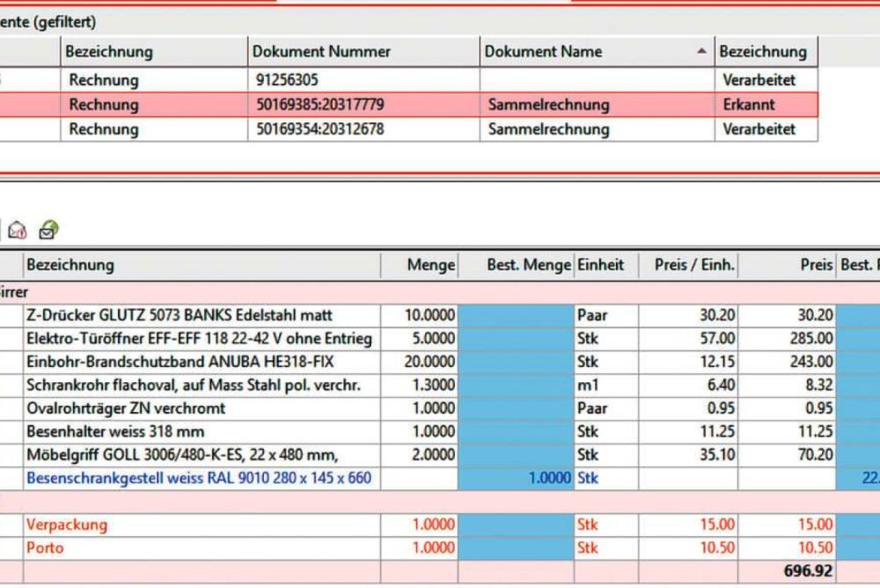Select document 50169354:20312678
The height and width of the screenshot is (588, 880).
point(320,129)
